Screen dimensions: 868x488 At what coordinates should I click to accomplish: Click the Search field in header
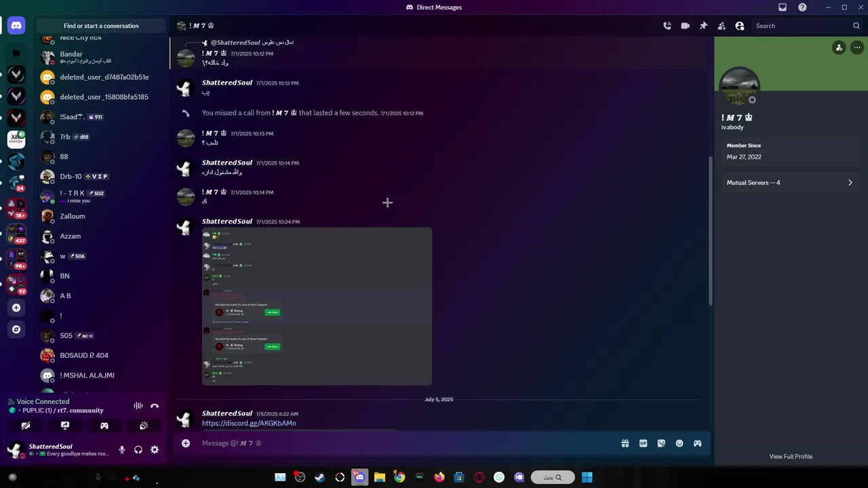click(x=807, y=26)
